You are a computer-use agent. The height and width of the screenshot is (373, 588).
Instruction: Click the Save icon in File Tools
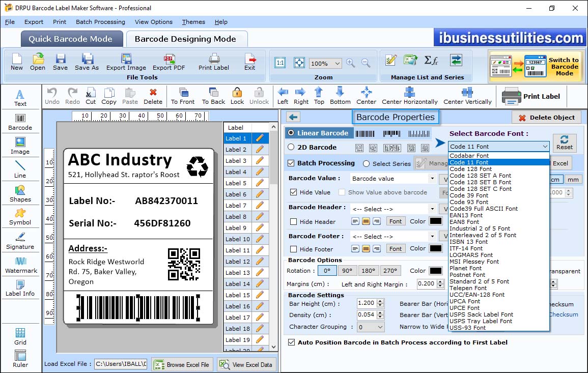[x=61, y=62]
